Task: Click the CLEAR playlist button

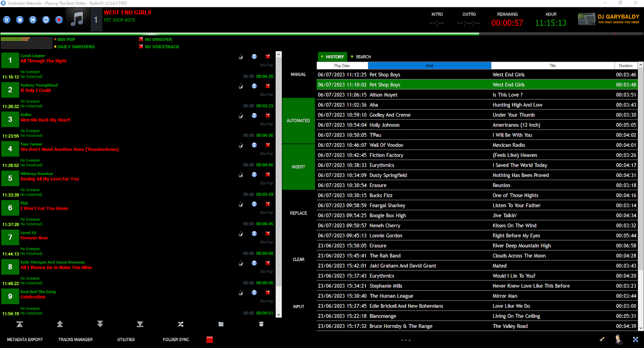Action: (298, 259)
